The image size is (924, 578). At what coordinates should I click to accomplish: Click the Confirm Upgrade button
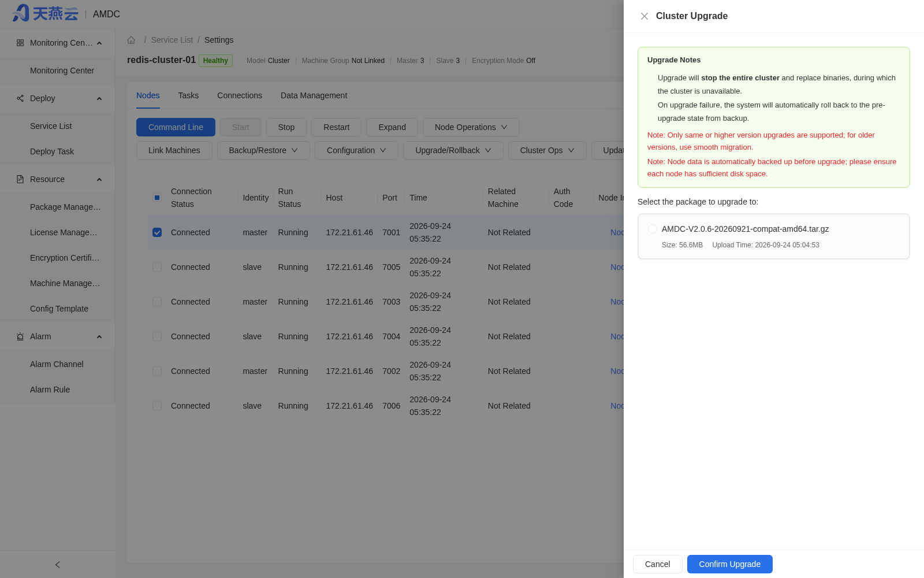point(730,564)
